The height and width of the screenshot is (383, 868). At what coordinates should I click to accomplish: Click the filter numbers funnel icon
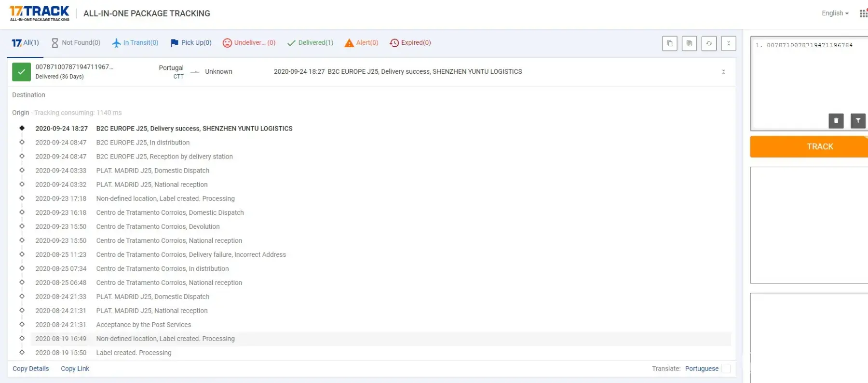tap(858, 120)
